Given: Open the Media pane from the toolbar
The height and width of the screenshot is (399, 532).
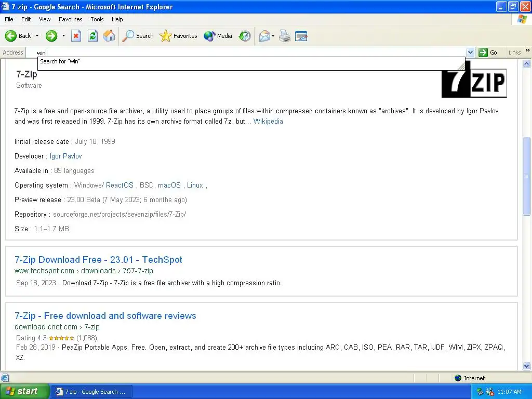Looking at the screenshot, I should coord(218,36).
